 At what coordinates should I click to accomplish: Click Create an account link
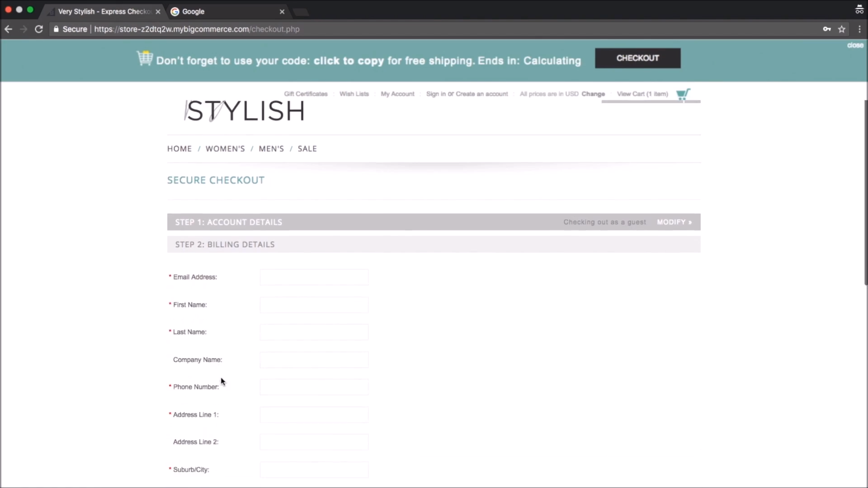(482, 94)
